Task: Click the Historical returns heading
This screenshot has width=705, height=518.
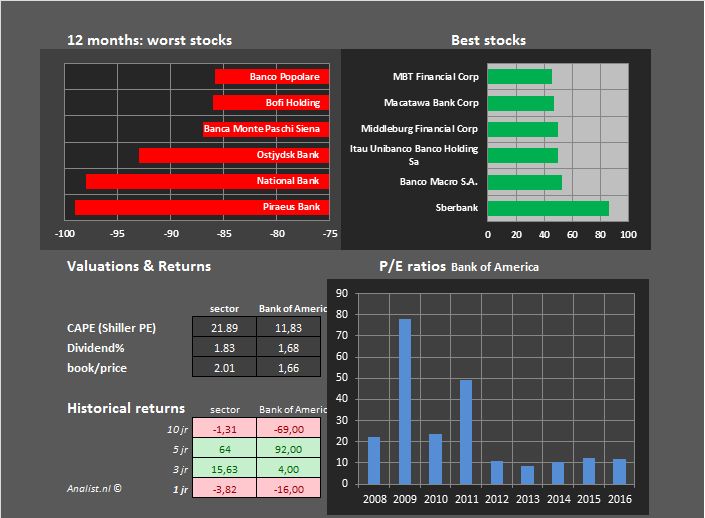Action: 126,408
